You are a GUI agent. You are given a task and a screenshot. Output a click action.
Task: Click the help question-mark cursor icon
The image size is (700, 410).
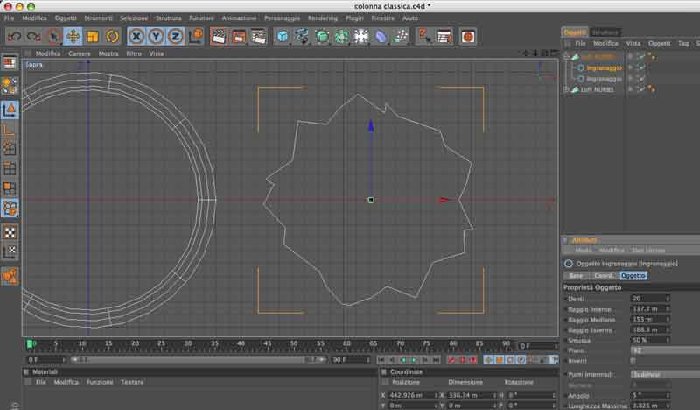(425, 37)
